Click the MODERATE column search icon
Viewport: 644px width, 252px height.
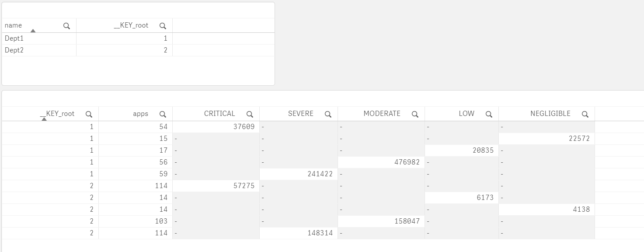coord(415,114)
